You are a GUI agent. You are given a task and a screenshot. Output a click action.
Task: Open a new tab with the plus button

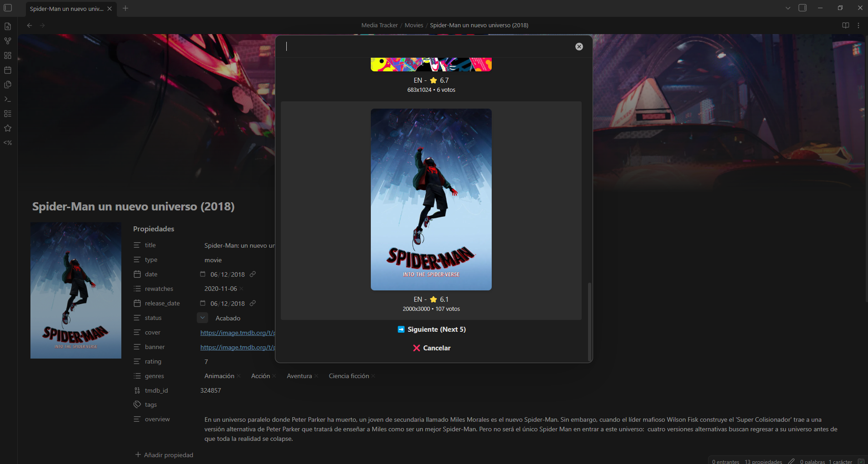point(125,8)
